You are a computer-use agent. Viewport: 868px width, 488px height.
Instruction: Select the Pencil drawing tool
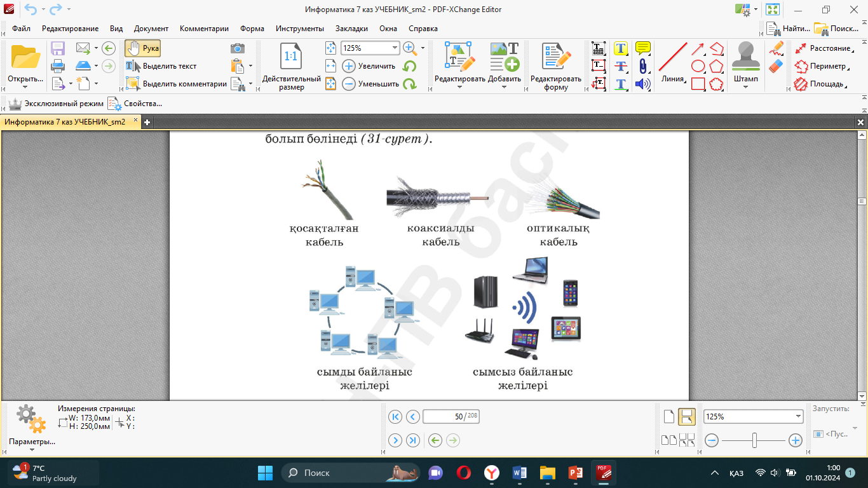pyautogui.click(x=776, y=48)
